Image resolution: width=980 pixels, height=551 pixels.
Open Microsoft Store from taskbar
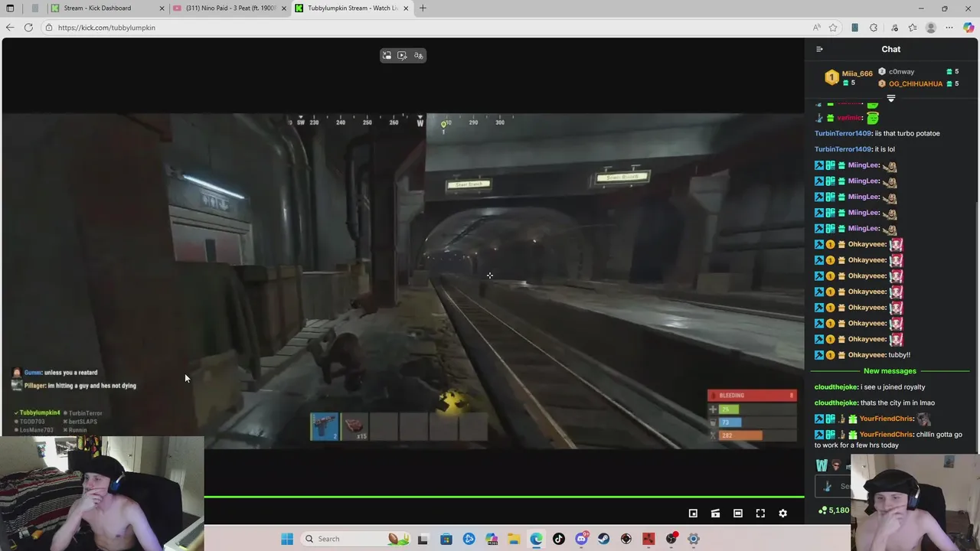(x=446, y=539)
